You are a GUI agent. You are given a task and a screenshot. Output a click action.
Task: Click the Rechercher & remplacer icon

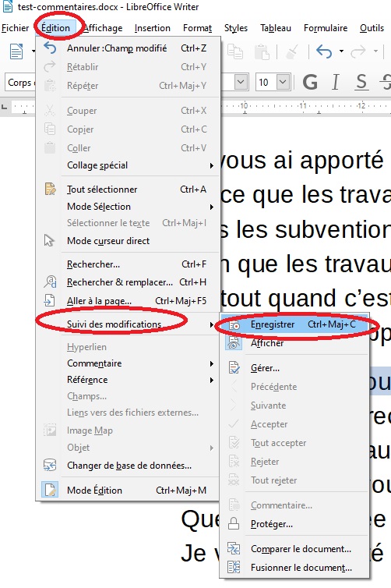[50, 282]
